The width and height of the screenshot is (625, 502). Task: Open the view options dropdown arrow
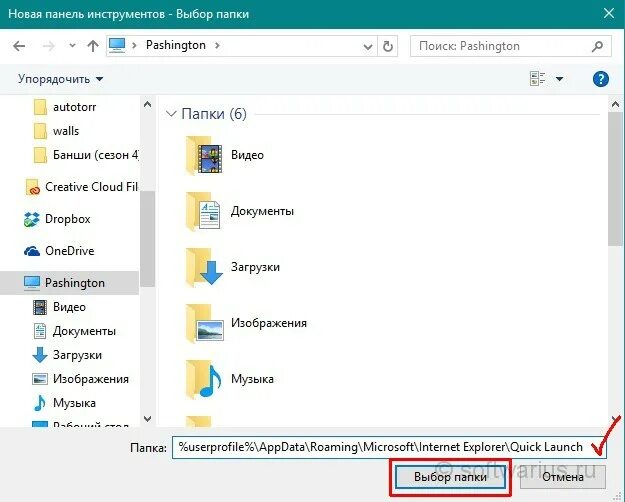point(559,79)
